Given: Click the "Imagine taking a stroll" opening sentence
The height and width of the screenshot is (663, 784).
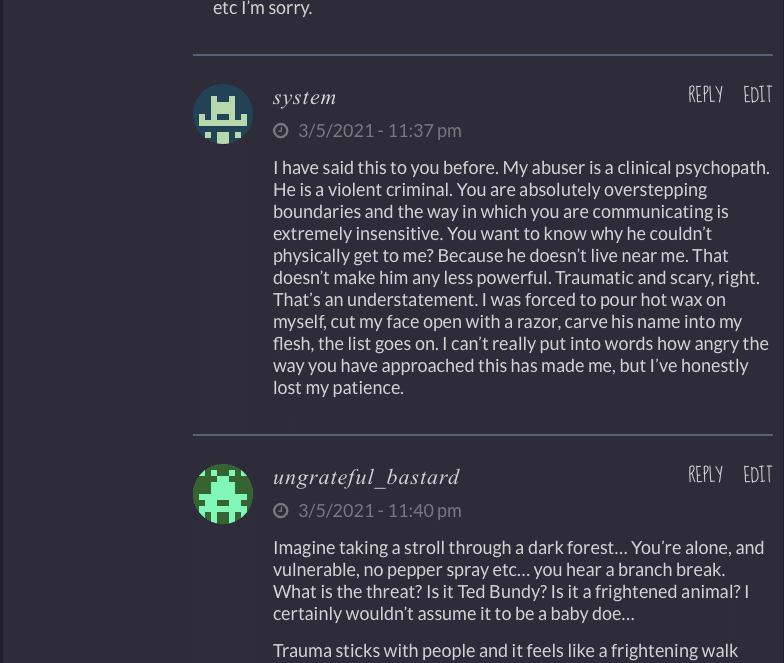Looking at the screenshot, I should [x=420, y=548].
